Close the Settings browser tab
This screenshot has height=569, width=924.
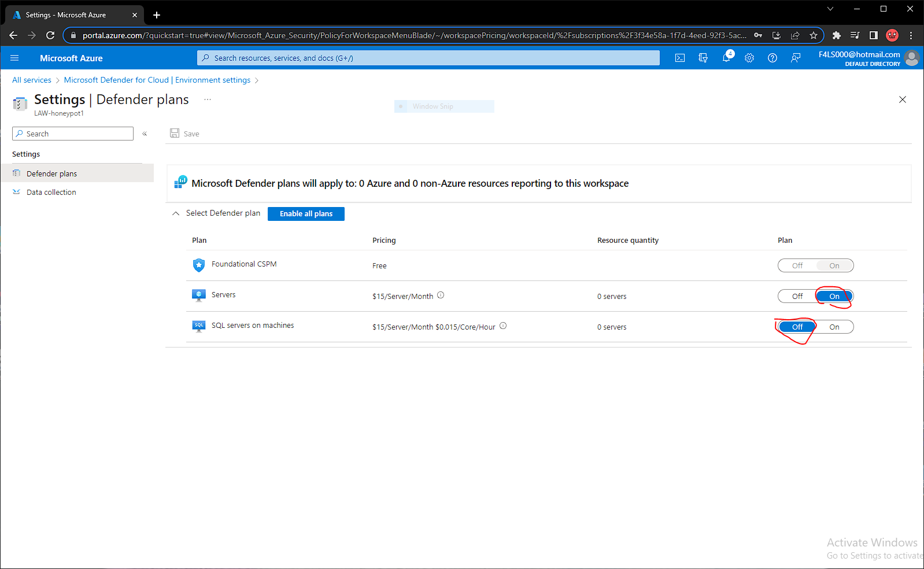pos(135,15)
